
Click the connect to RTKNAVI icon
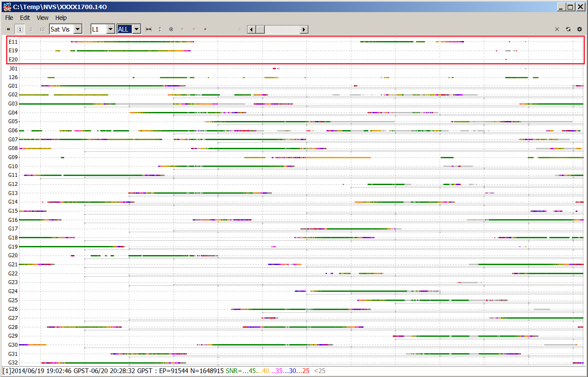[x=8, y=29]
